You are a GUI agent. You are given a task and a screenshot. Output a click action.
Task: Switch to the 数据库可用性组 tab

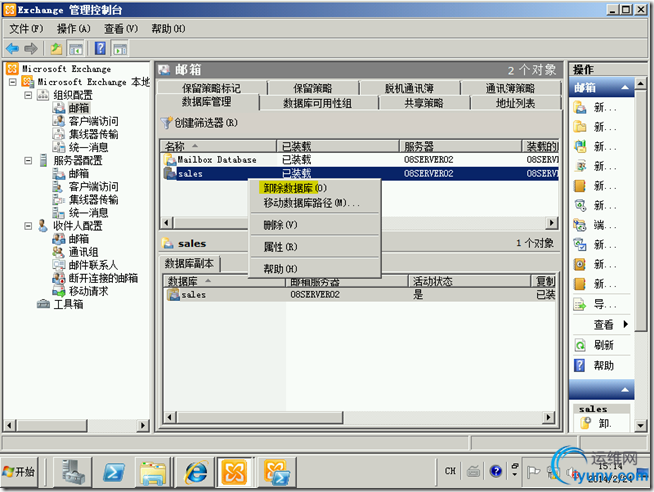tap(318, 103)
